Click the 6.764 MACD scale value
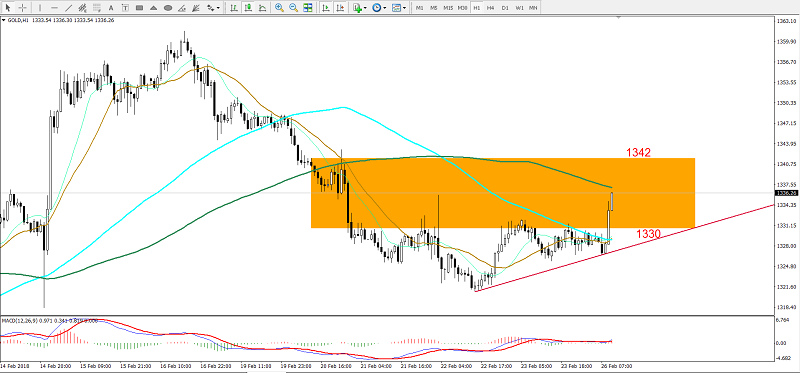This screenshot has height=373, width=800. pyautogui.click(x=783, y=320)
